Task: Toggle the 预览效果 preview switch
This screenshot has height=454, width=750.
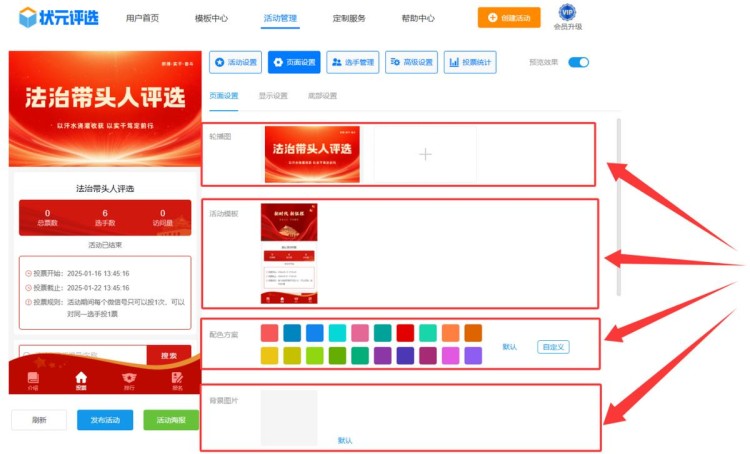Action: (578, 62)
